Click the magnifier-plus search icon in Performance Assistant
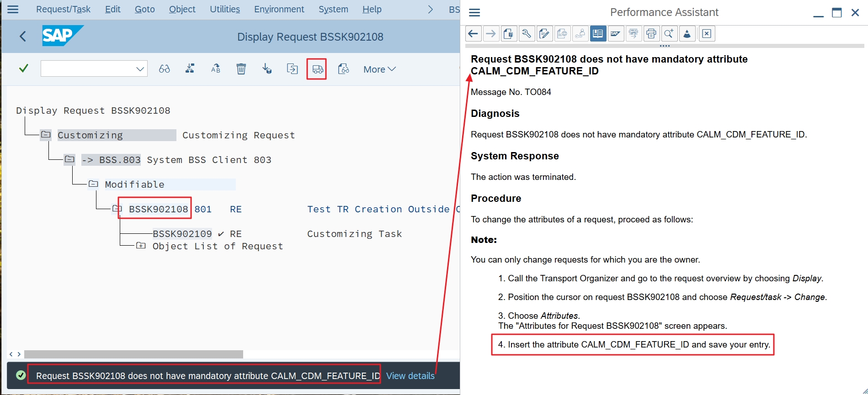 669,34
